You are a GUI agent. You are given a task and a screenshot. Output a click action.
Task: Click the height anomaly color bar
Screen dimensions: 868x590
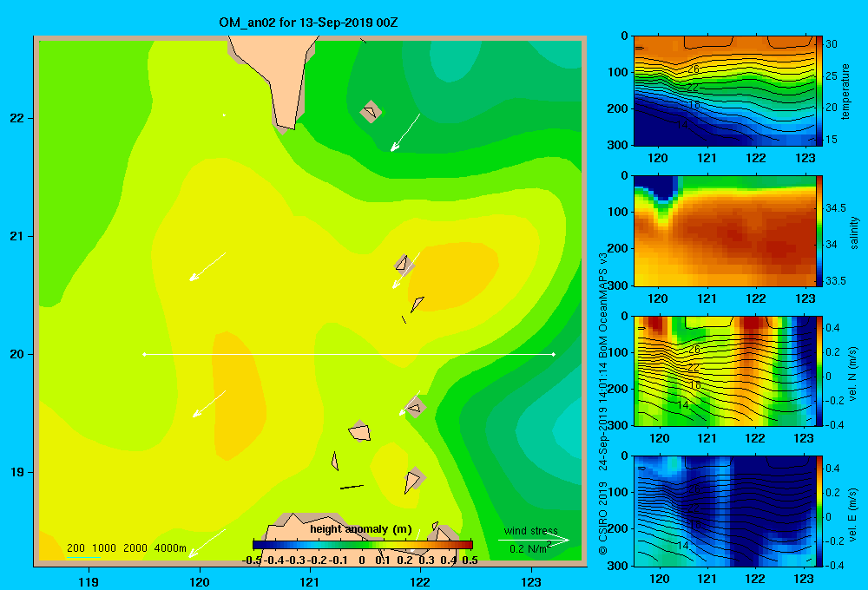click(363, 545)
